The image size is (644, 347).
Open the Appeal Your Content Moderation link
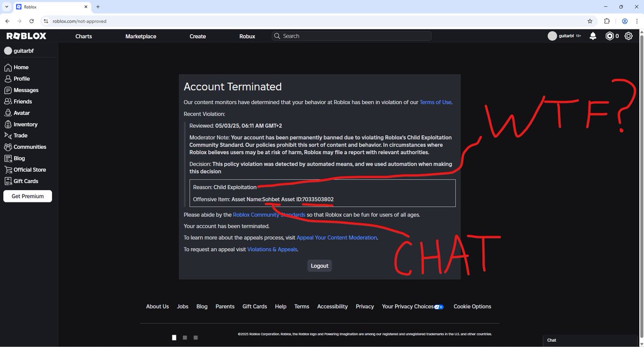click(337, 237)
